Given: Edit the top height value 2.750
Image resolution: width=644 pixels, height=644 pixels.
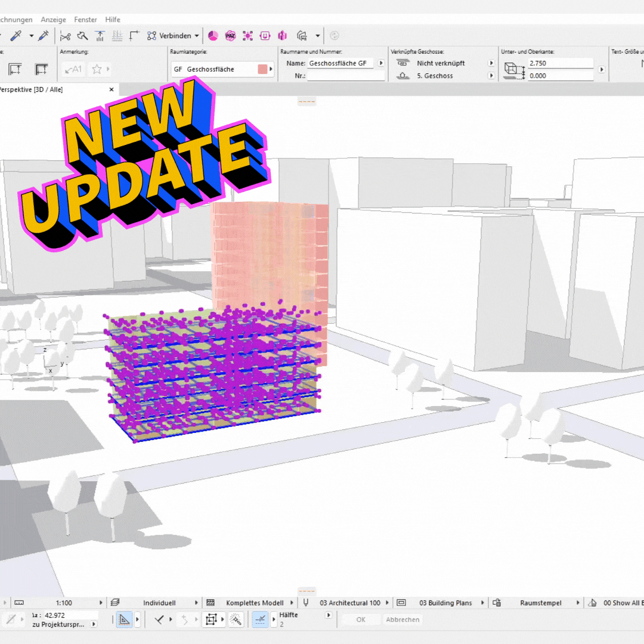Looking at the screenshot, I should 560,63.
